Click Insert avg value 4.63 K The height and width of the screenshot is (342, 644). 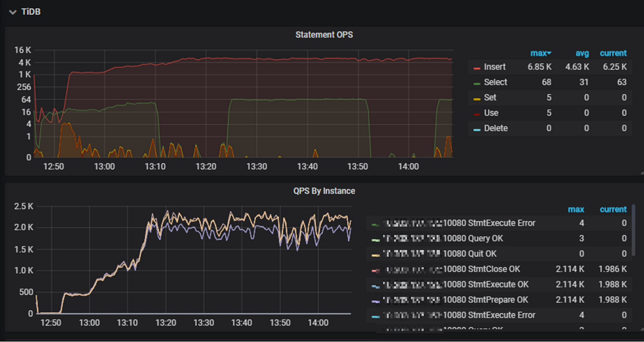click(577, 67)
